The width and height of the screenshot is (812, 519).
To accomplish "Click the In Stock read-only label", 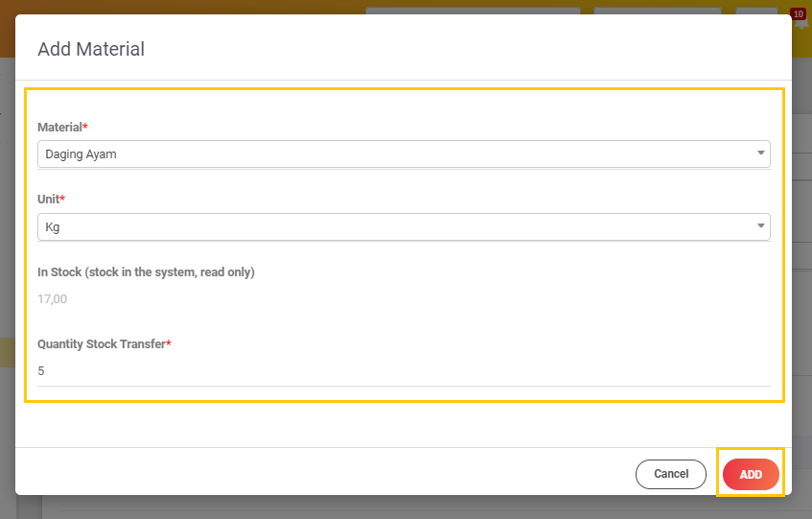I will point(146,272).
